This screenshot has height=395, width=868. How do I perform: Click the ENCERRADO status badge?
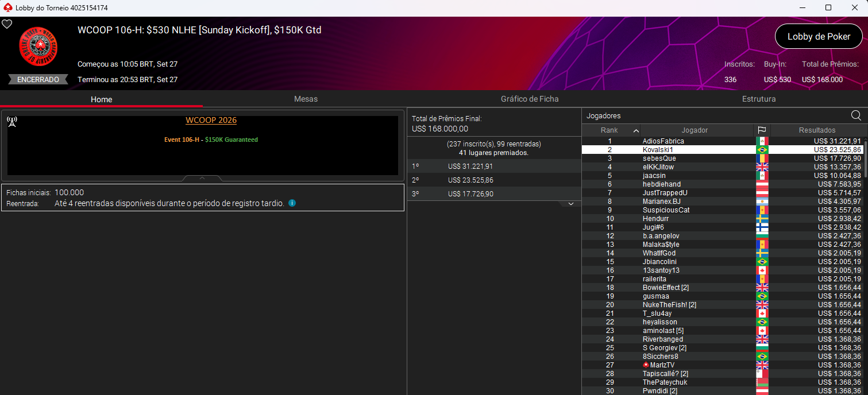(x=38, y=80)
